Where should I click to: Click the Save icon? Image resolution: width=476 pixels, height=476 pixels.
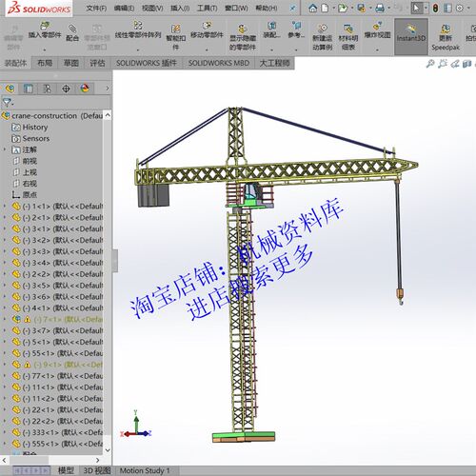(x=361, y=9)
